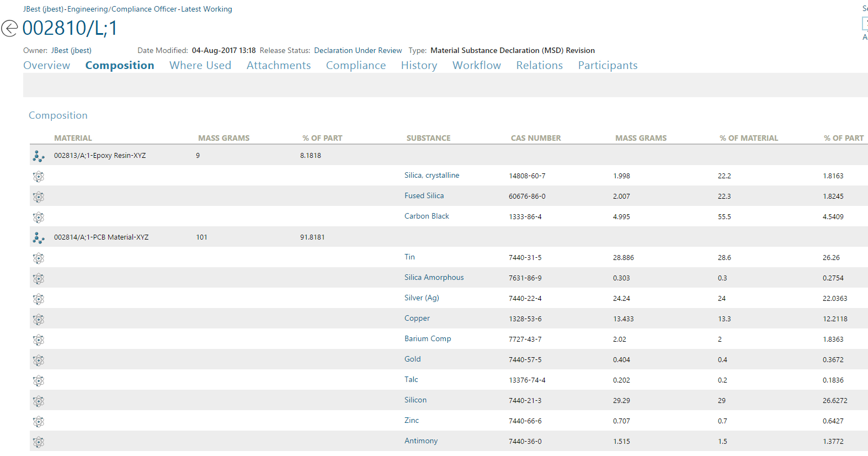Click the substance icon in the Carbon Black row
868x456 pixels.
[38, 218]
